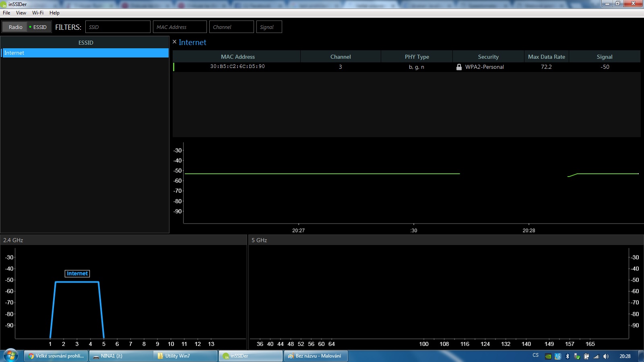
Task: Sort by the Channel column header
Action: pyautogui.click(x=341, y=57)
